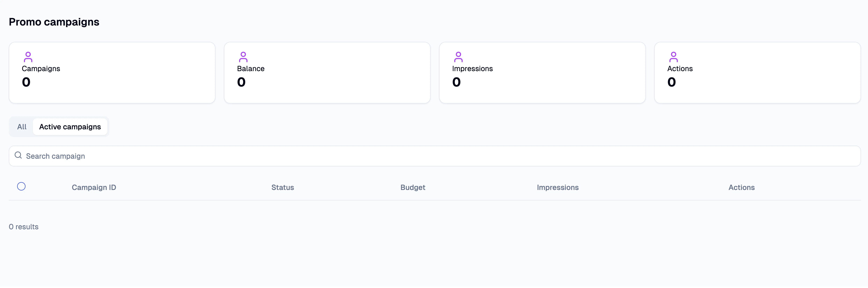Click the user icon in Campaigns card

click(x=28, y=57)
